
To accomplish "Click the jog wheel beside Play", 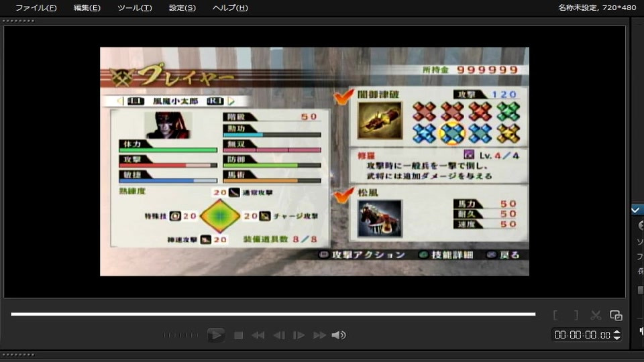I will 180,335.
